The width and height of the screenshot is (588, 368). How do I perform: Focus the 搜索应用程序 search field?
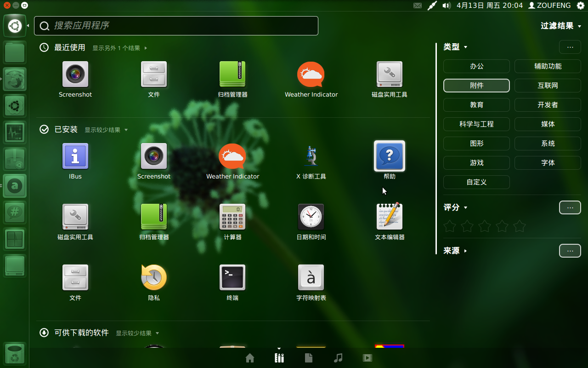[x=176, y=26]
